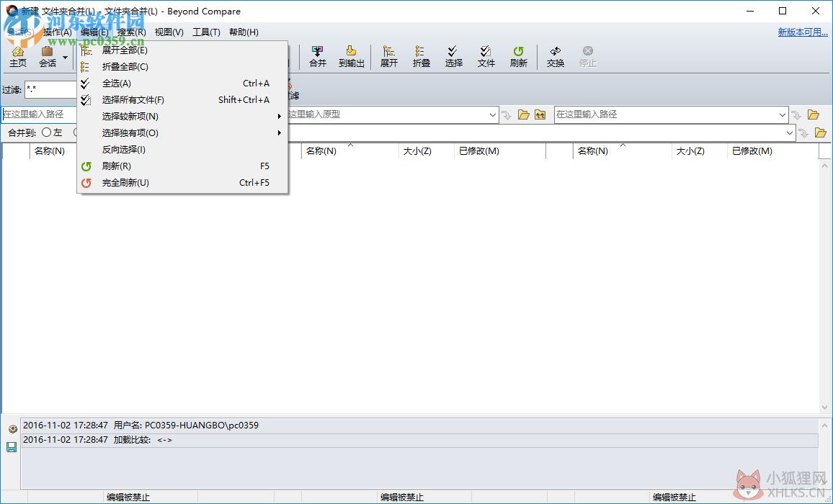
Task: Open the 操作(A) menu
Action: tap(58, 32)
